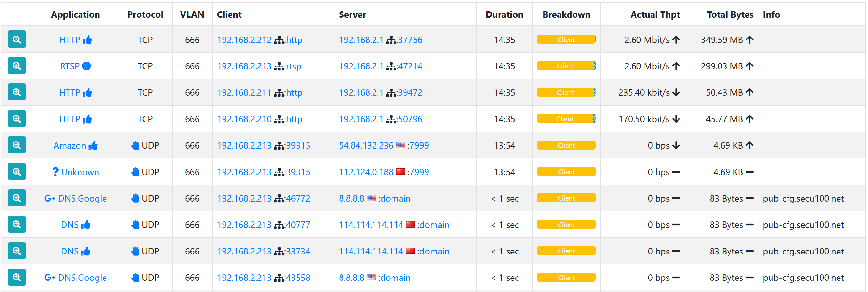Open flow details for first HTTP row

(16, 39)
